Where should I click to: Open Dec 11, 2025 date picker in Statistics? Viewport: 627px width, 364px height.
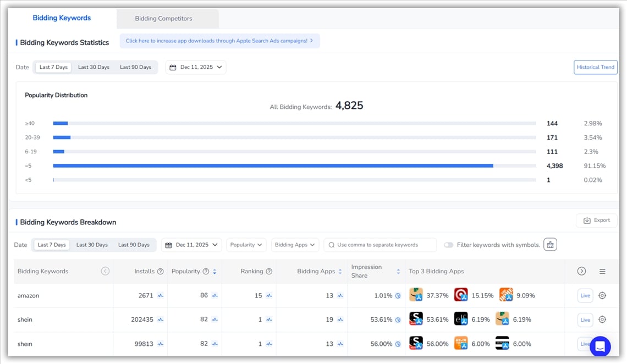(x=196, y=67)
